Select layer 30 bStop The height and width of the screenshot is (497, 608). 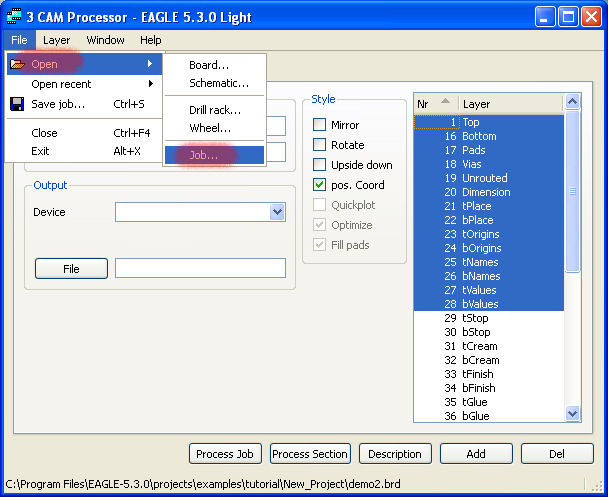point(489,332)
